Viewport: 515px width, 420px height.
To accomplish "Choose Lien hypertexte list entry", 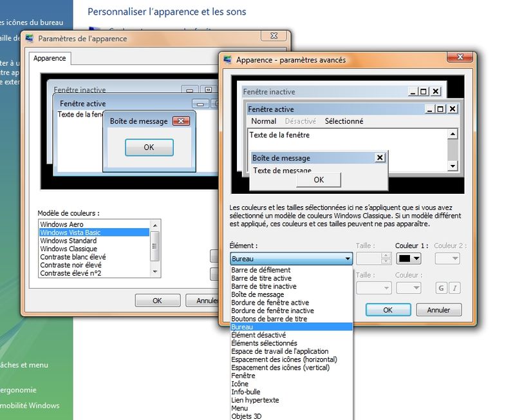I will click(x=292, y=400).
